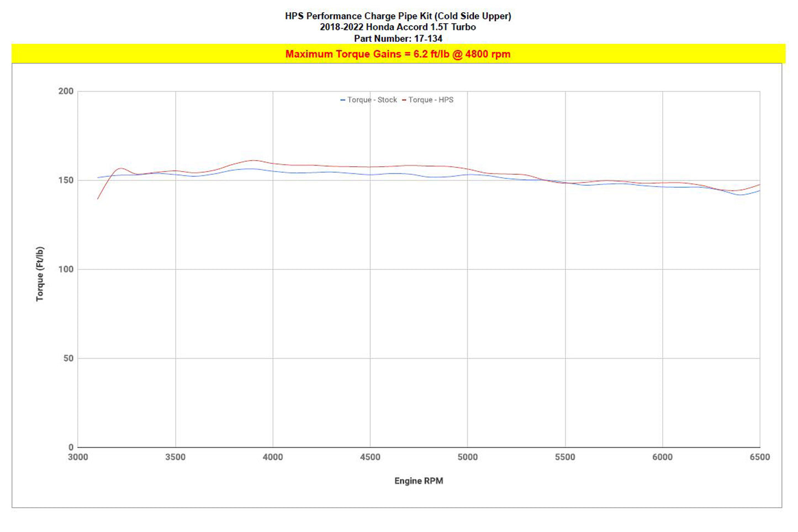The height and width of the screenshot is (532, 798).
Task: Click the red Torque - HPS legend marker
Action: [404, 100]
